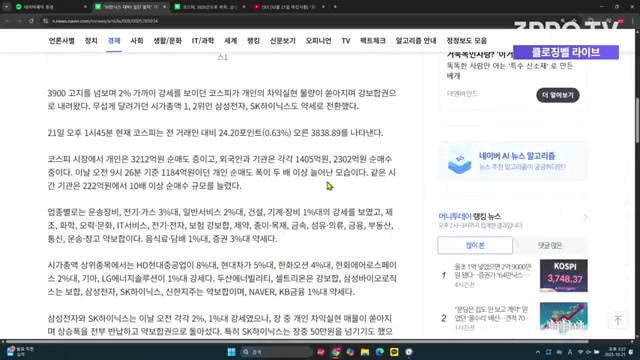Screen dimensions: 640x360
Task: Open File Explorer from the taskbar
Action: coord(365,352)
